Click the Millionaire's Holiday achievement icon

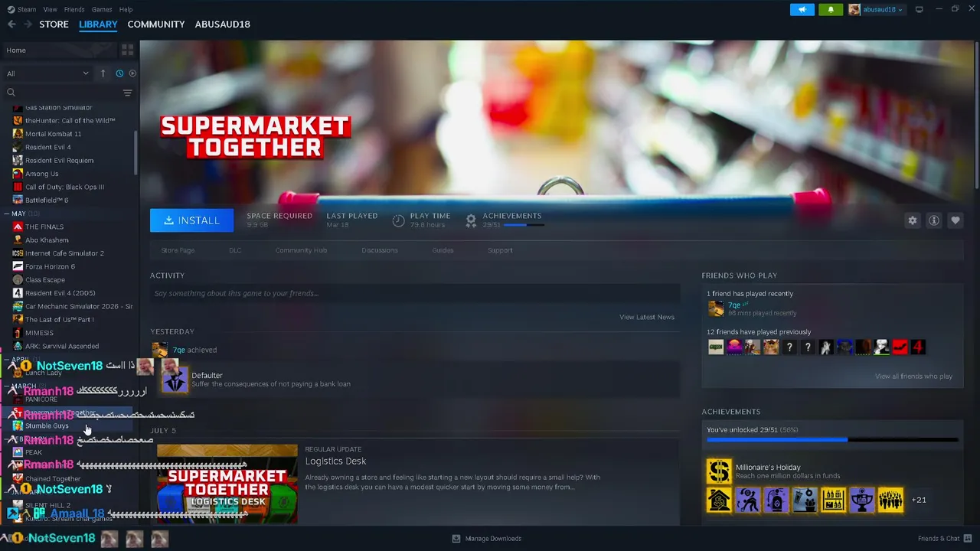coord(719,471)
